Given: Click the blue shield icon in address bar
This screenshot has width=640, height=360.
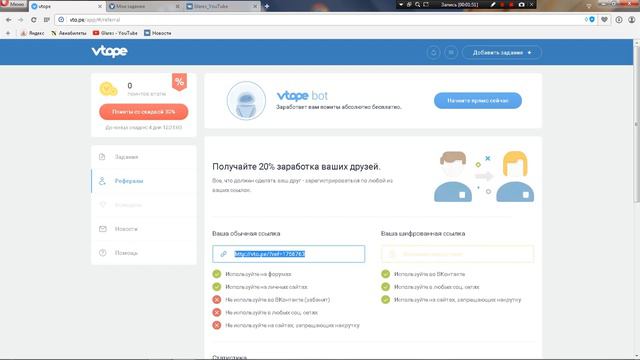Looking at the screenshot, I should (x=592, y=20).
